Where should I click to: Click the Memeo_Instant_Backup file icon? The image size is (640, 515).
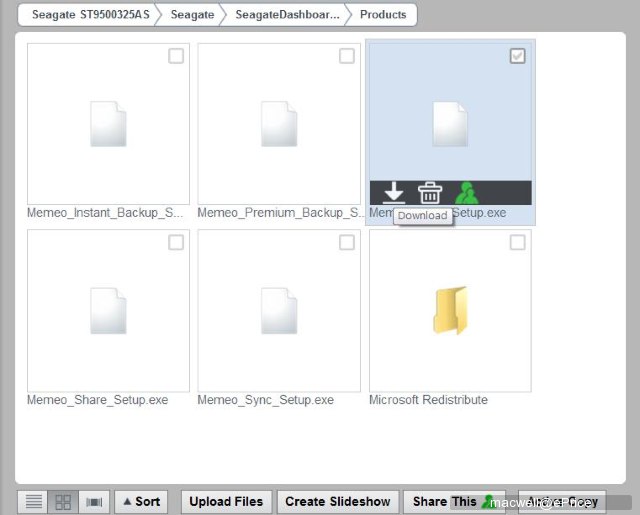pyautogui.click(x=108, y=124)
